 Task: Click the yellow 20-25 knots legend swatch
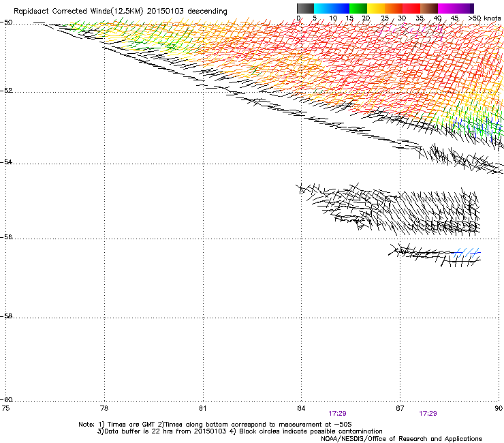376,8
